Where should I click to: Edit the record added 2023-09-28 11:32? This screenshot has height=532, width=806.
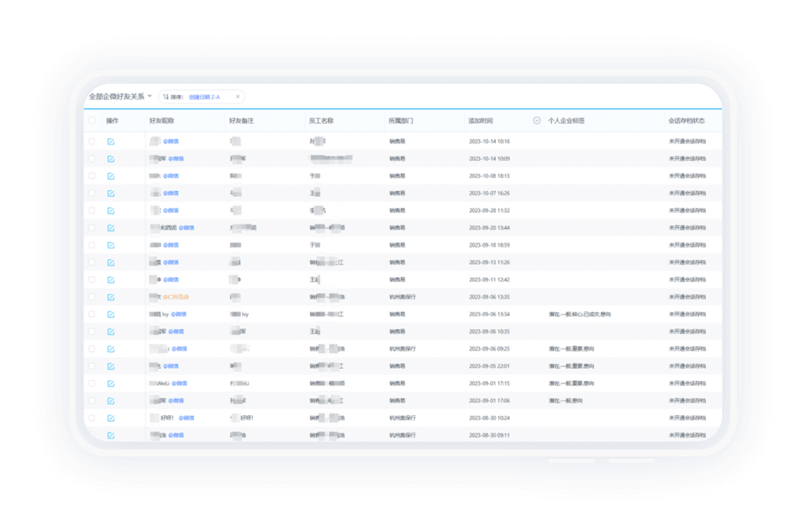(110, 210)
